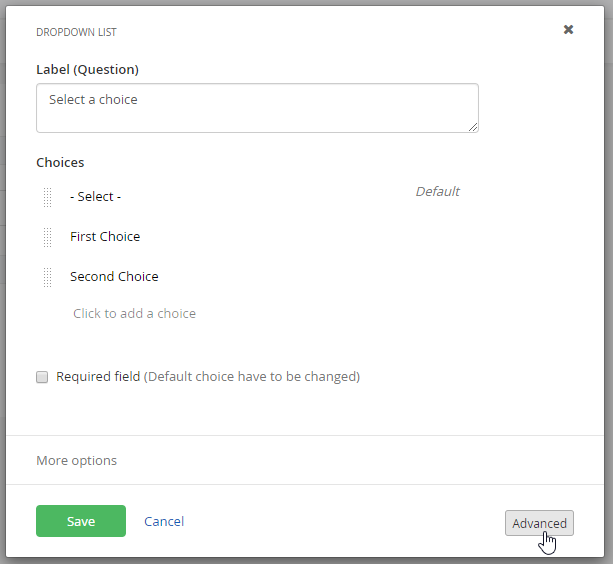Click to add a new choice
This screenshot has width=613, height=564.
pos(134,313)
